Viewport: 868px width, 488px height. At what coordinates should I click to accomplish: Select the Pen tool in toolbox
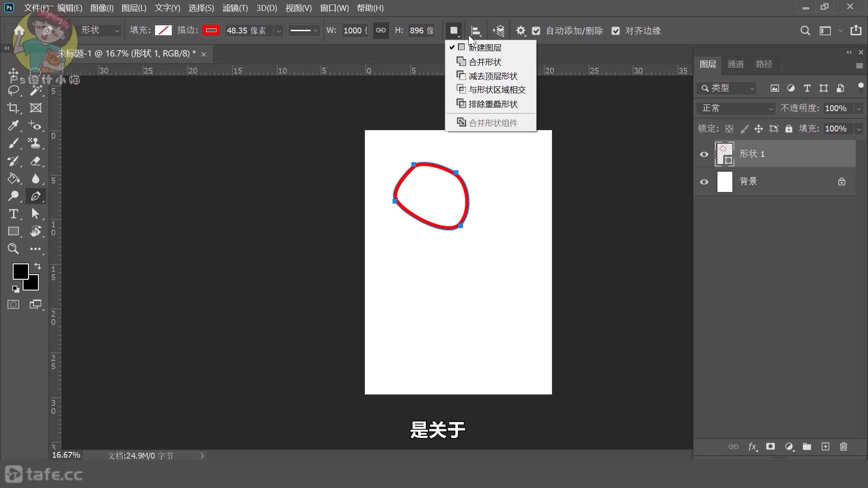pyautogui.click(x=36, y=196)
